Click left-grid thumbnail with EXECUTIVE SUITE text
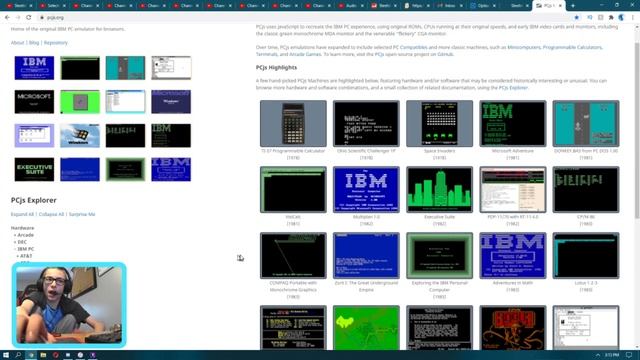 [34, 169]
